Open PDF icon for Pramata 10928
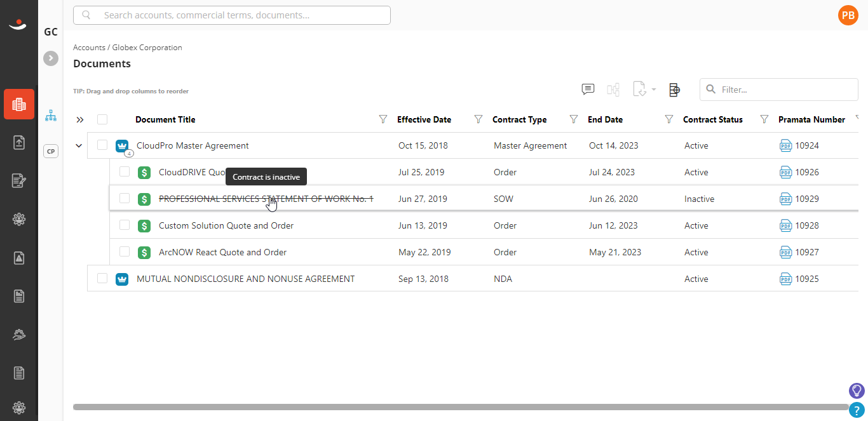Viewport: 868px width, 421px height. (x=786, y=226)
